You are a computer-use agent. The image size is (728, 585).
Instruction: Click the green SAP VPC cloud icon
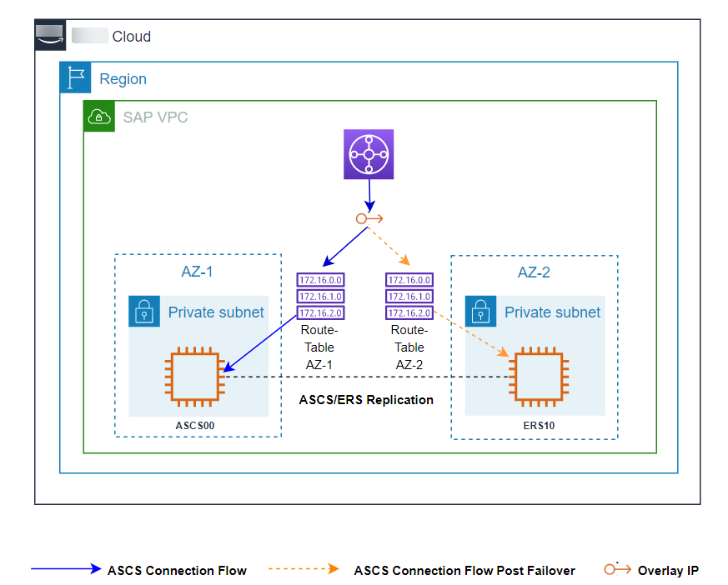[x=99, y=117]
